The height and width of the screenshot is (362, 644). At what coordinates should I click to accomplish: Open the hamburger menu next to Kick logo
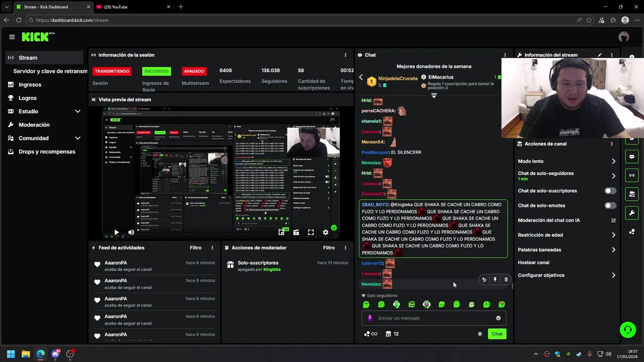pos(12,37)
